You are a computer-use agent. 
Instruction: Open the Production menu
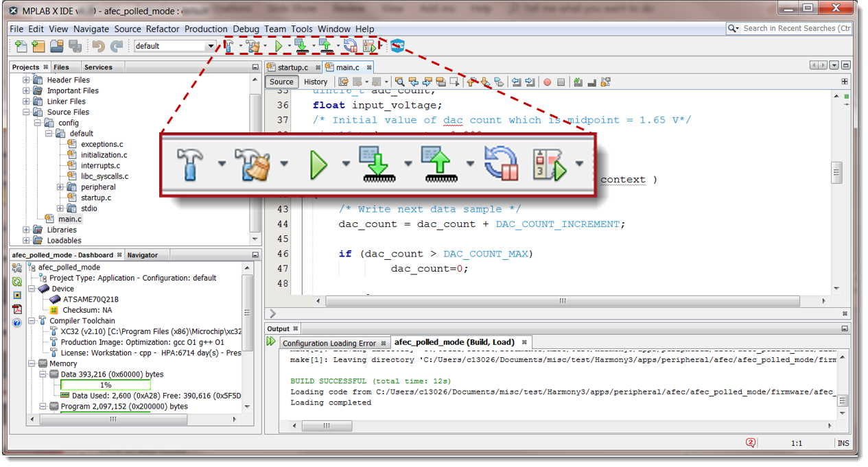(207, 29)
